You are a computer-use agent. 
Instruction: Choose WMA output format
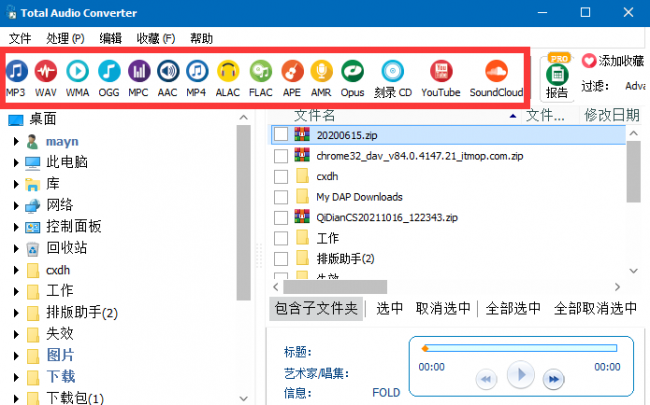click(78, 78)
